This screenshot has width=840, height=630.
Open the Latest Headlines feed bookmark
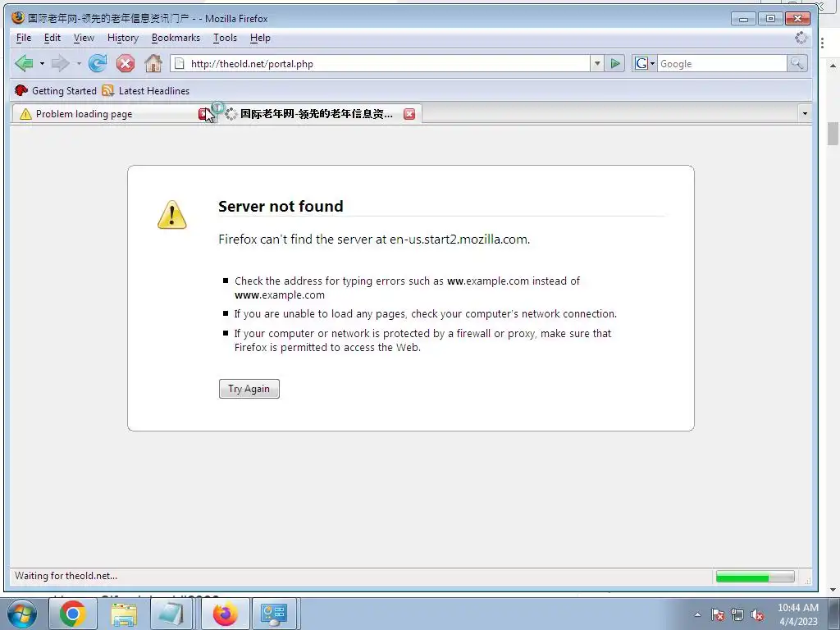pos(145,90)
